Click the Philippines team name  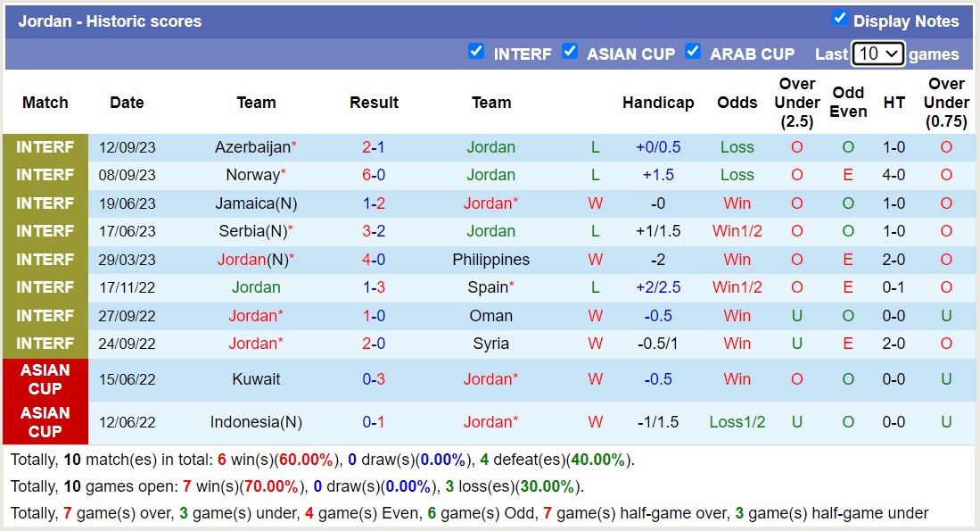(x=491, y=260)
